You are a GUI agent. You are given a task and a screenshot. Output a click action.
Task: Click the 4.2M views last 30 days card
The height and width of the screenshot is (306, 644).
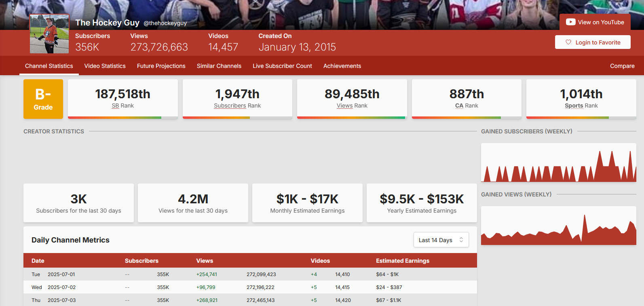(x=193, y=203)
